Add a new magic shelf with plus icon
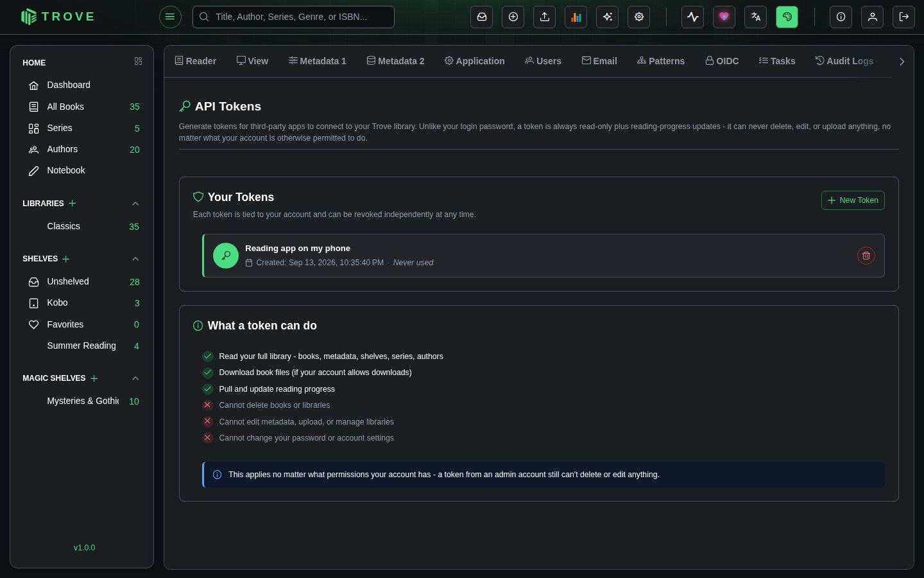The image size is (924, 578). point(94,378)
